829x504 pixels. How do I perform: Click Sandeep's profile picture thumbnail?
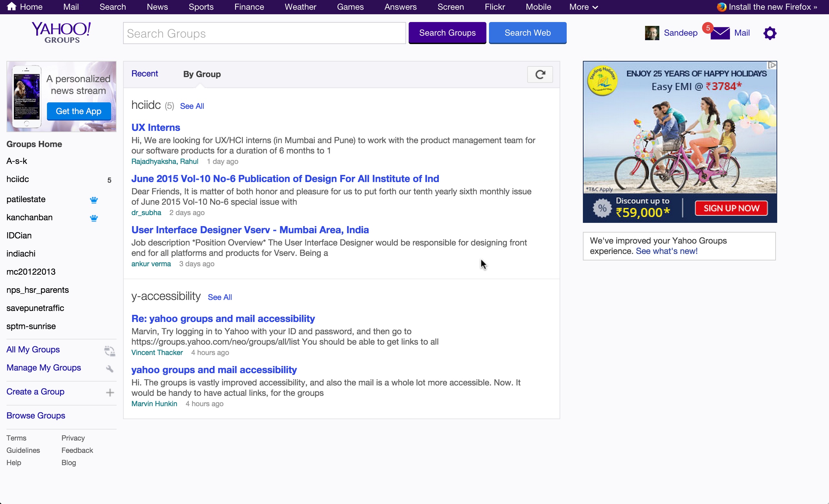click(x=652, y=33)
